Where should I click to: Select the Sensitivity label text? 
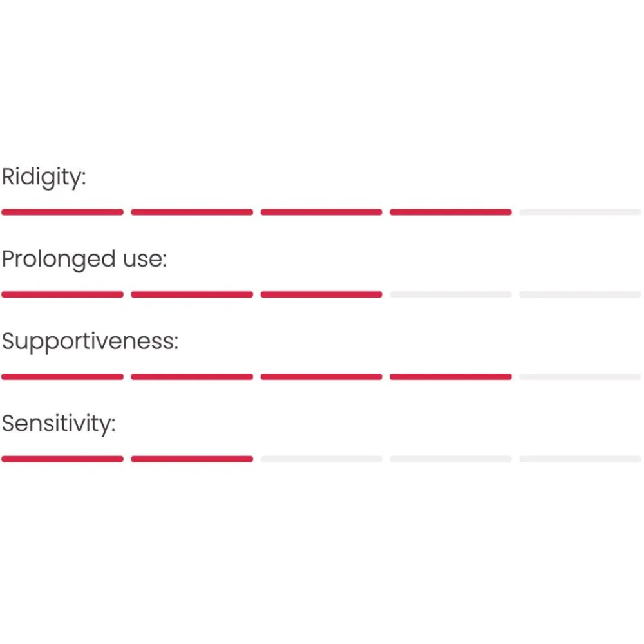point(59,424)
